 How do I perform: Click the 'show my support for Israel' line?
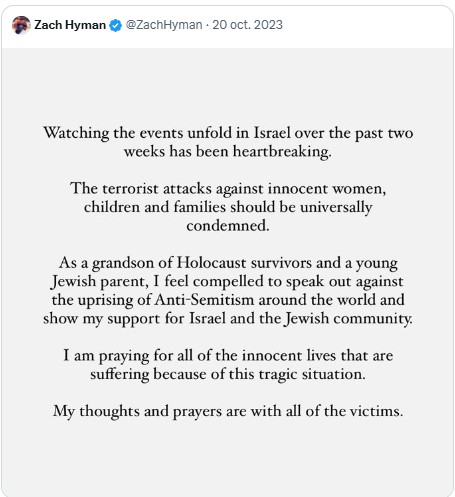coord(228,318)
